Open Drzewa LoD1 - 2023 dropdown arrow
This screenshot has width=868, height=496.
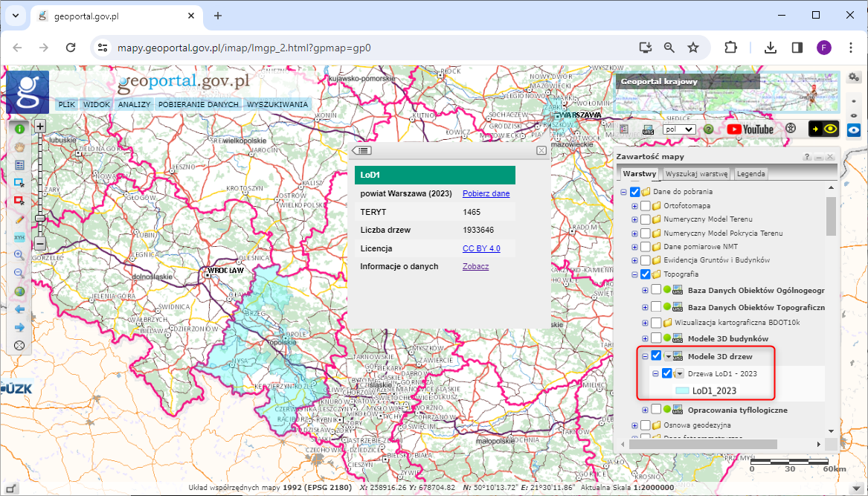(679, 373)
